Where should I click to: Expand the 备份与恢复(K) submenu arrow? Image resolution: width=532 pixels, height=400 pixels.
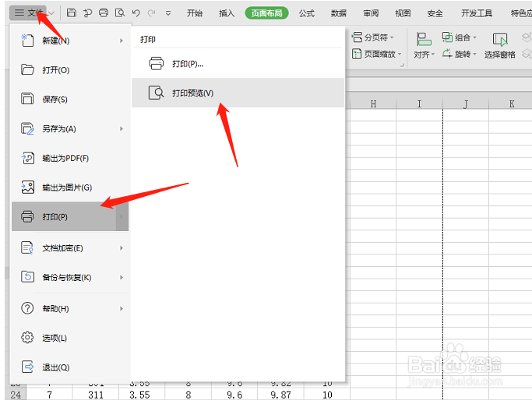coord(122,277)
